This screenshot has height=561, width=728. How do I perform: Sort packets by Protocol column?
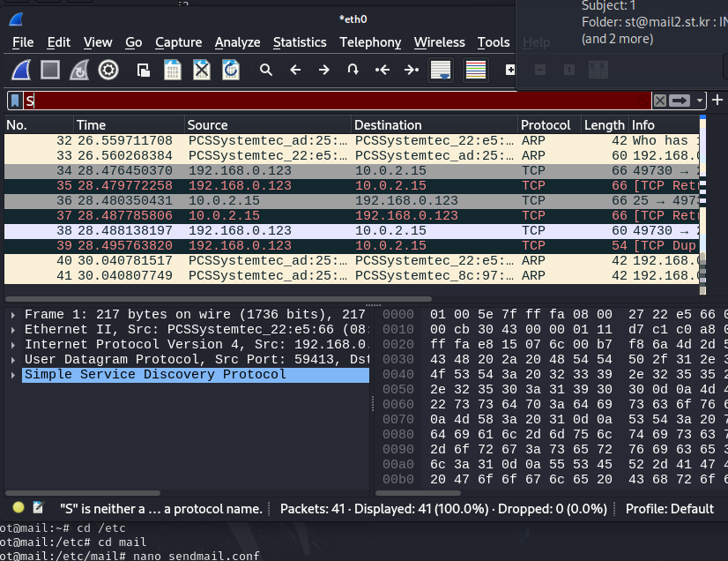(550, 125)
